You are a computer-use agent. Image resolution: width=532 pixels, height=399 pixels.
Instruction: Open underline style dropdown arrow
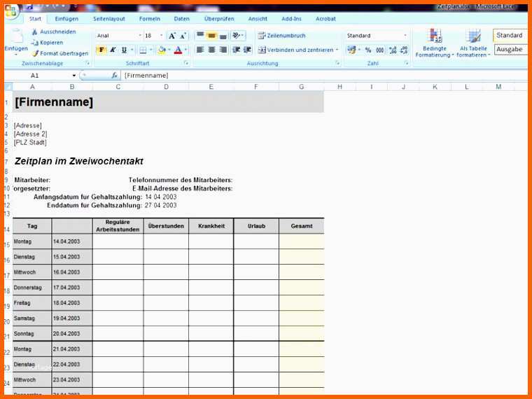point(132,50)
